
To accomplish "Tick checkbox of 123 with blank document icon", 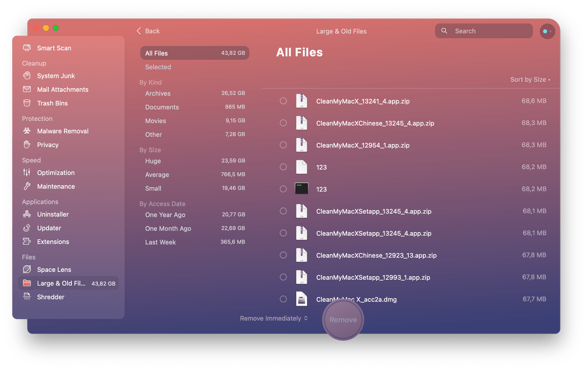I will coord(283,167).
